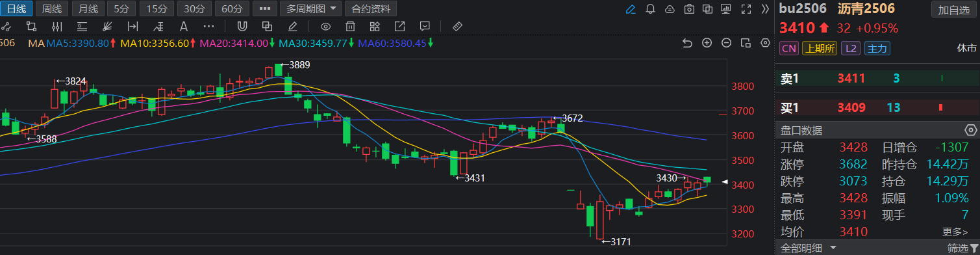Expand more periods with the ellipsis button
The width and height of the screenshot is (980, 255).
pyautogui.click(x=264, y=9)
